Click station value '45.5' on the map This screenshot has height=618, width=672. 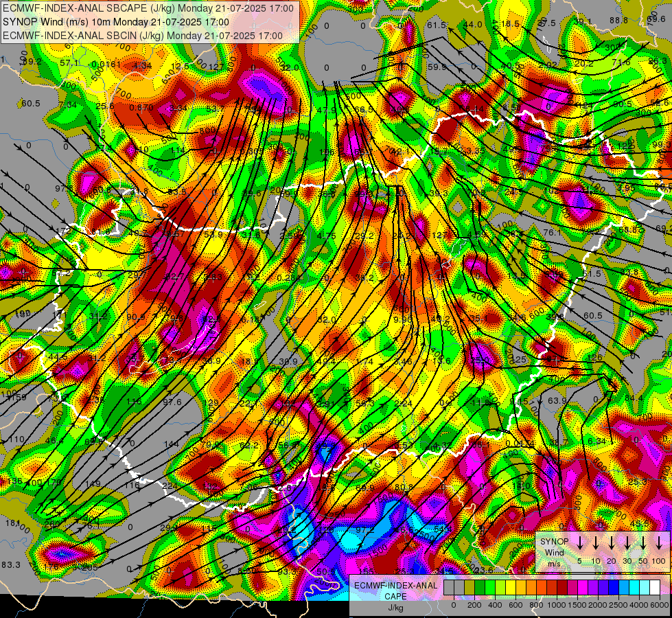click(x=640, y=524)
